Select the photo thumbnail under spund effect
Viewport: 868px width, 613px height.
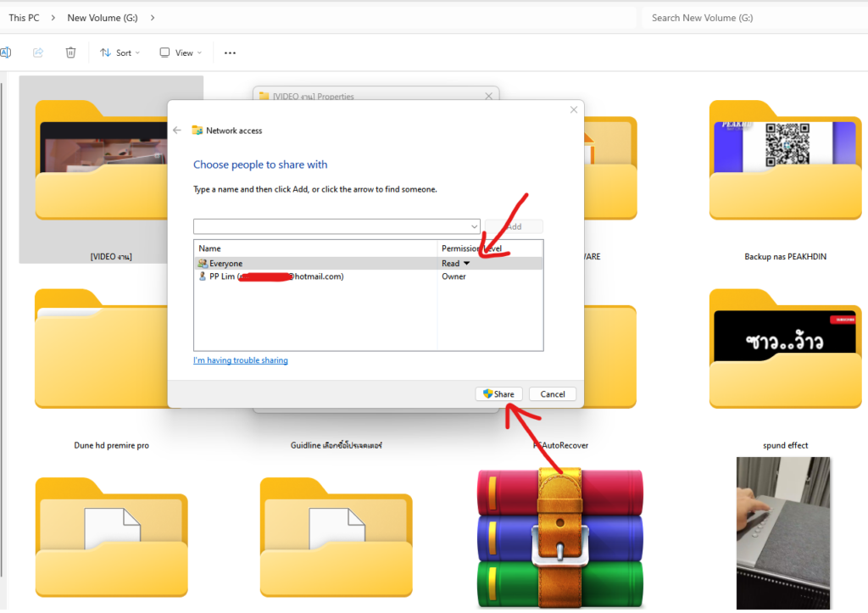(783, 532)
